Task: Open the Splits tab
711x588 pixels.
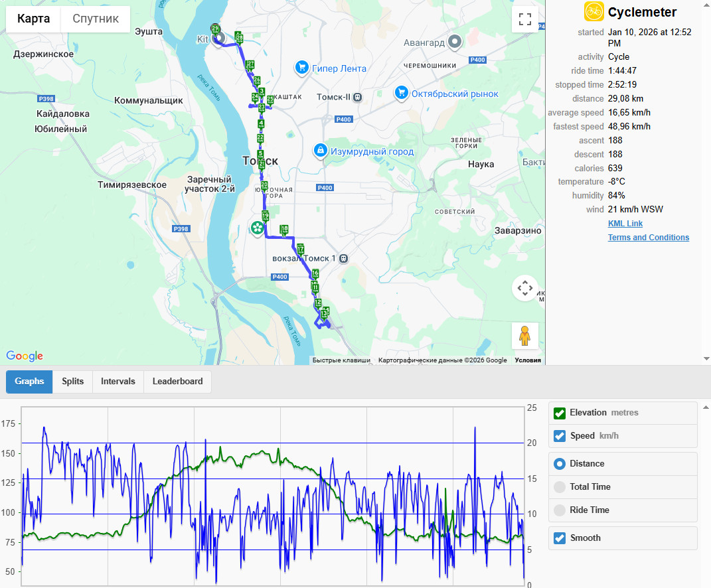Action: click(x=72, y=381)
